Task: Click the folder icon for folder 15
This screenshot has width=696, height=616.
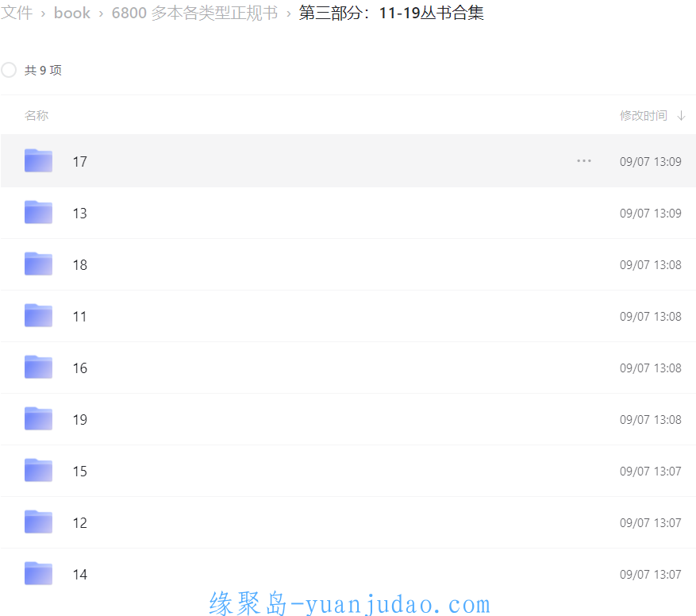Action: click(38, 471)
